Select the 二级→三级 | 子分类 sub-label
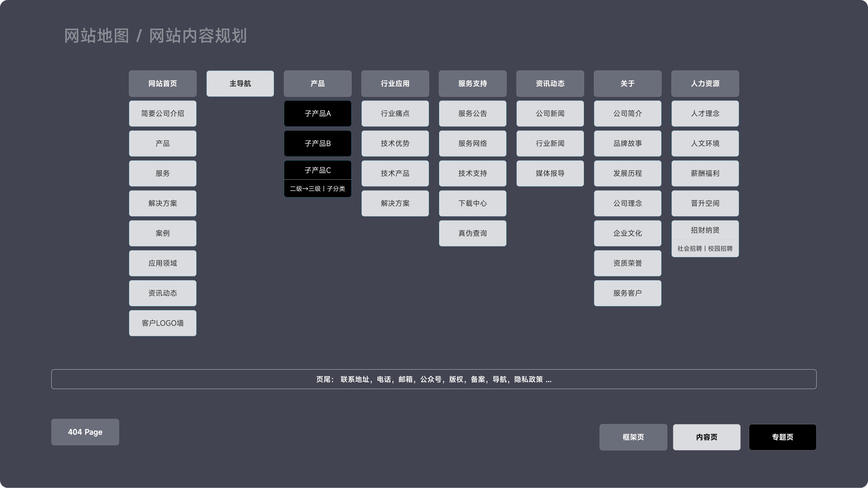The image size is (868, 488). (x=318, y=189)
